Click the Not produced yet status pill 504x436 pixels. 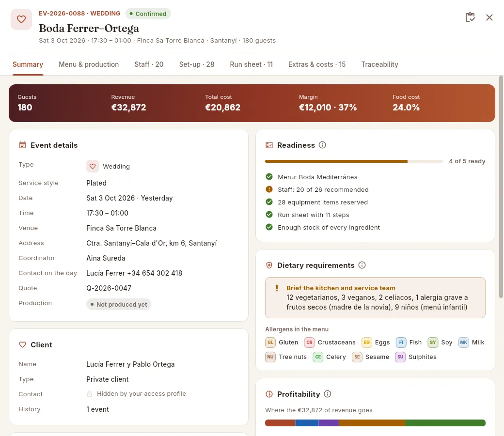coord(119,304)
